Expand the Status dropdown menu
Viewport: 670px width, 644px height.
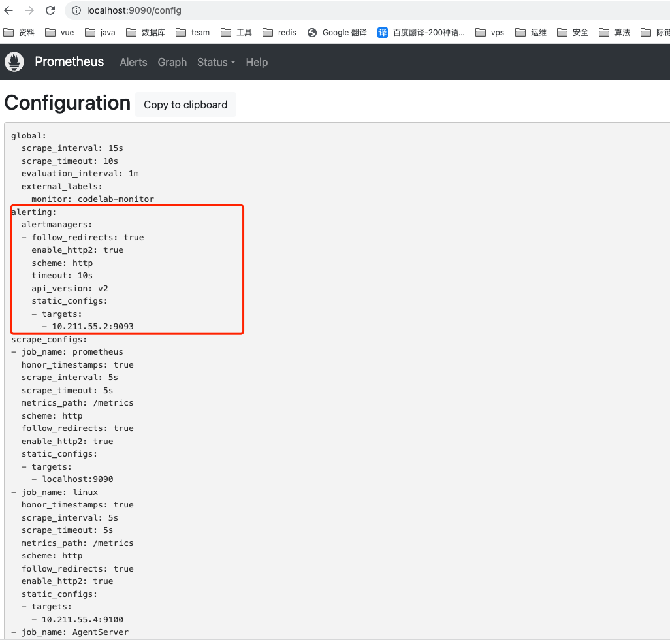[x=215, y=62]
